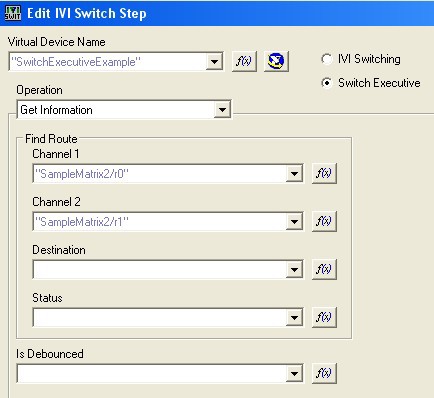Click into the Status text field
This screenshot has width=434, height=398.
(160, 317)
